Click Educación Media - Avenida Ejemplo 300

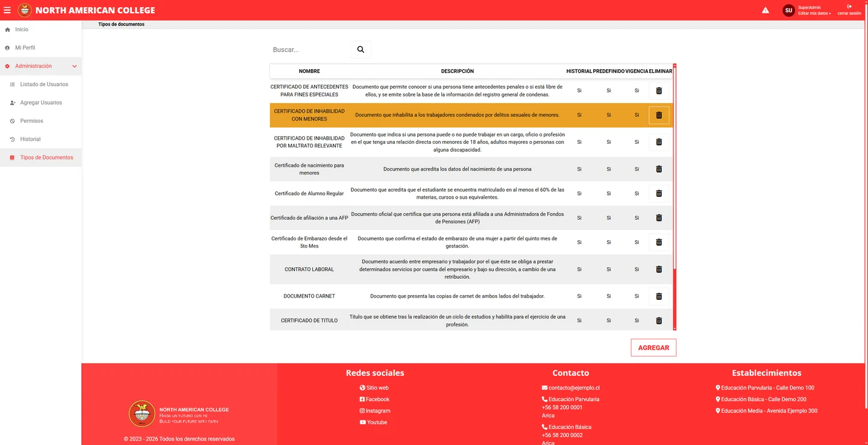point(767,411)
